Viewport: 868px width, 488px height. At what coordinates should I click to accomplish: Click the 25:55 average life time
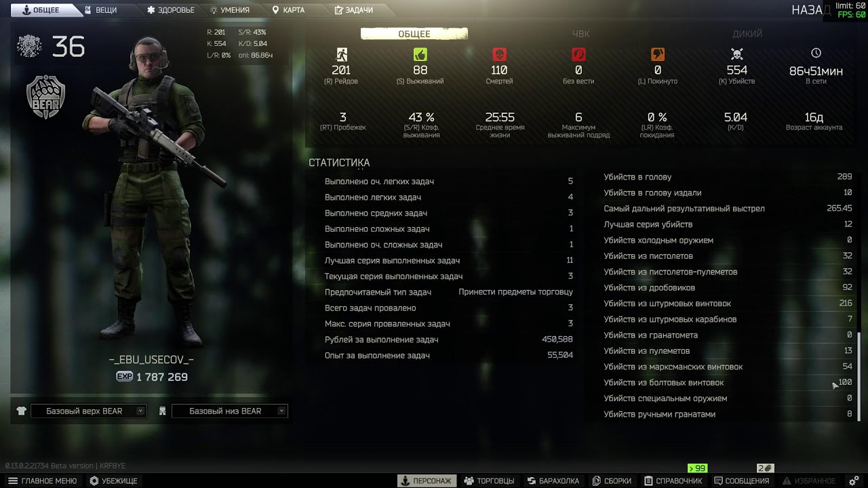pyautogui.click(x=500, y=117)
